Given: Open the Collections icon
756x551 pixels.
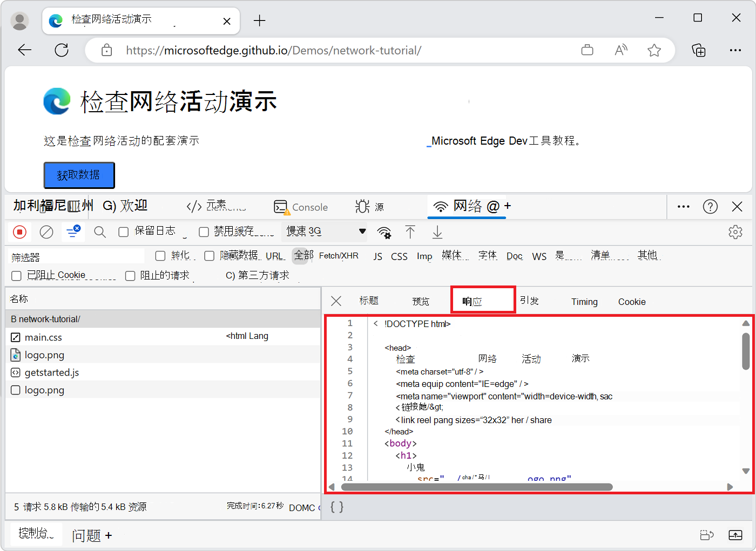Looking at the screenshot, I should (x=699, y=50).
